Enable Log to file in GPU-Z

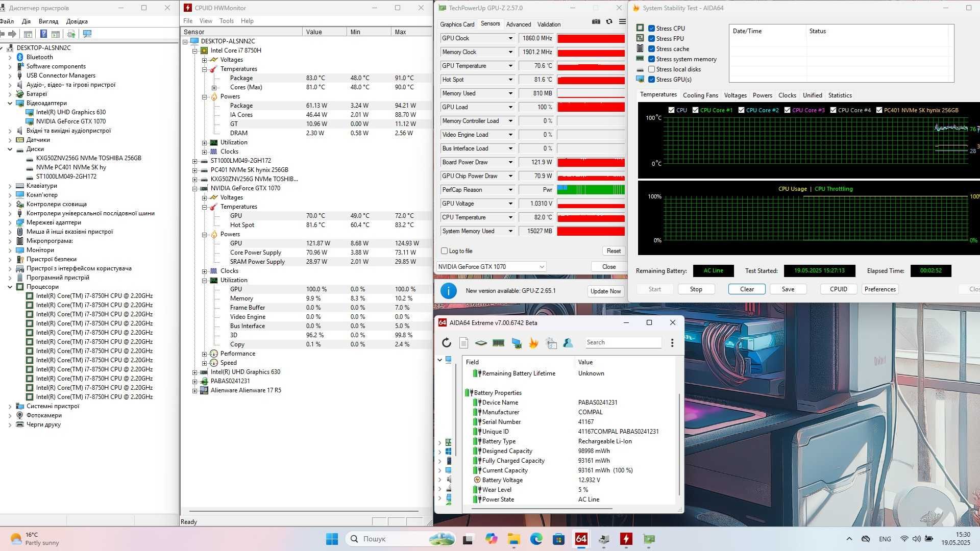coord(444,251)
